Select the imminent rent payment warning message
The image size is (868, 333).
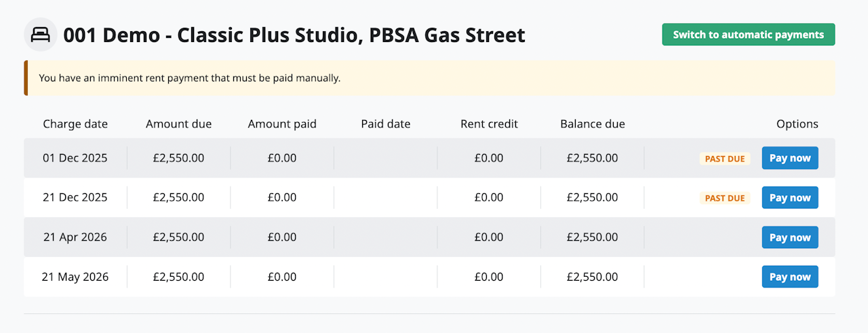click(190, 78)
